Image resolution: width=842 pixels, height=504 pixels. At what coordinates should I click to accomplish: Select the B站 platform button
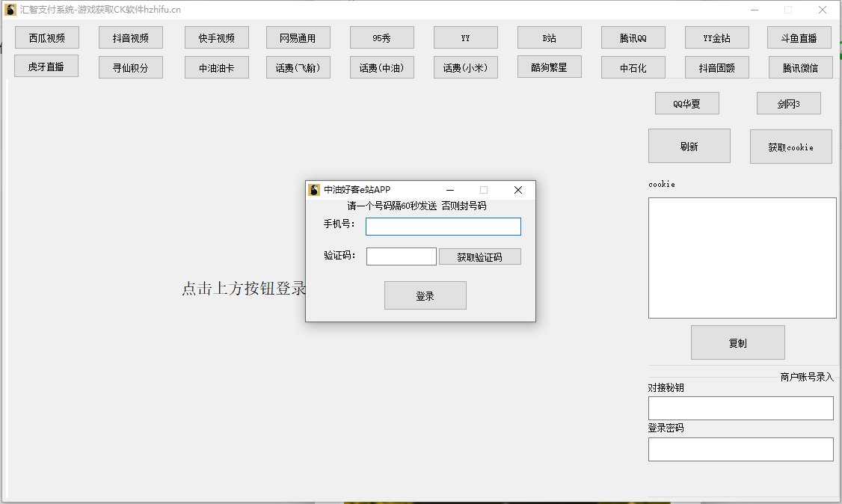pyautogui.click(x=549, y=37)
